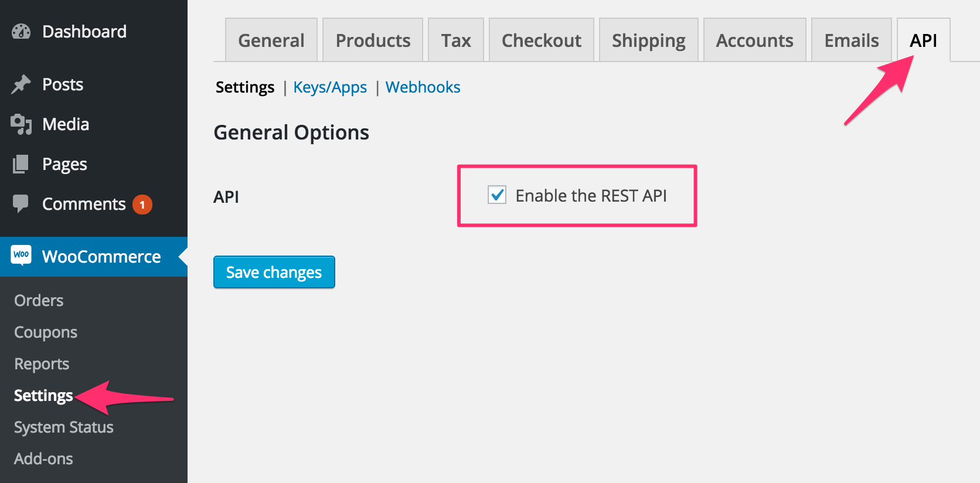
Task: Click the Posts pushpin icon
Action: click(21, 84)
